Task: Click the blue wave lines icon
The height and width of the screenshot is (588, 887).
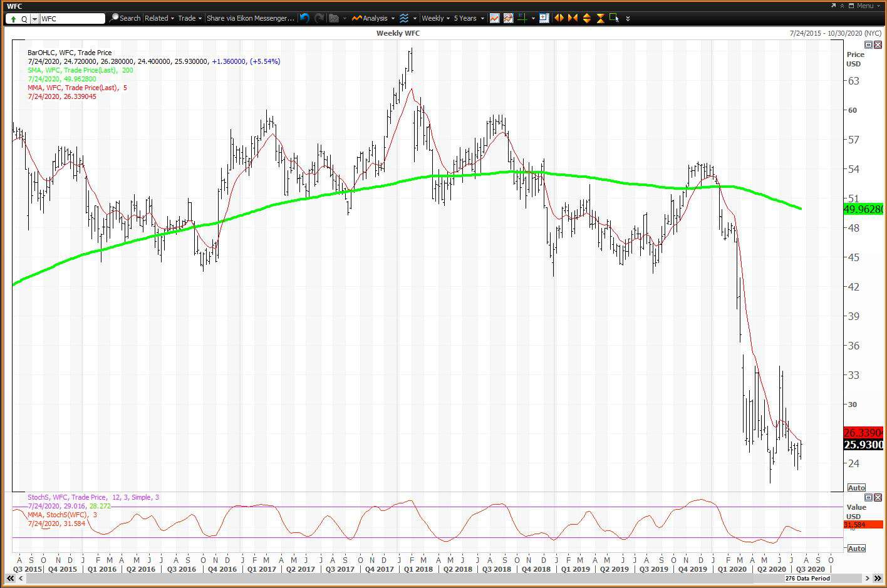Action: [404, 18]
